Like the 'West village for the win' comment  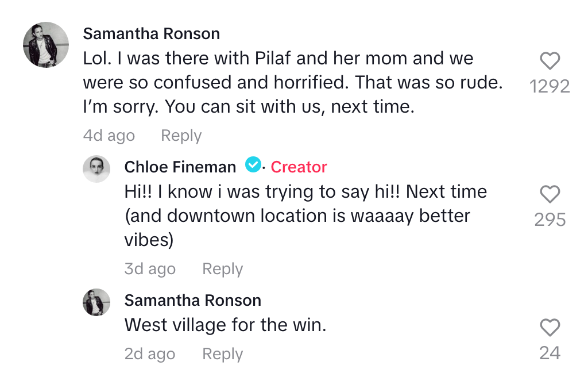pyautogui.click(x=550, y=328)
